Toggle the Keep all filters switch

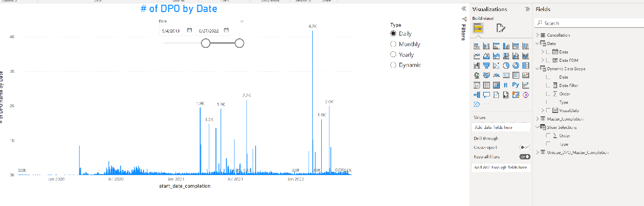[525, 157]
